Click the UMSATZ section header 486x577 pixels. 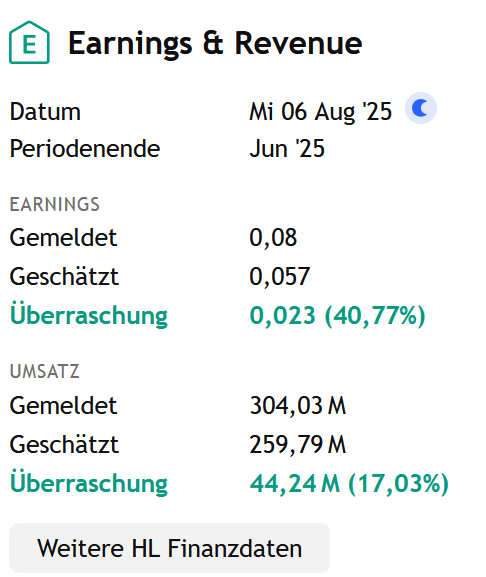coord(45,372)
